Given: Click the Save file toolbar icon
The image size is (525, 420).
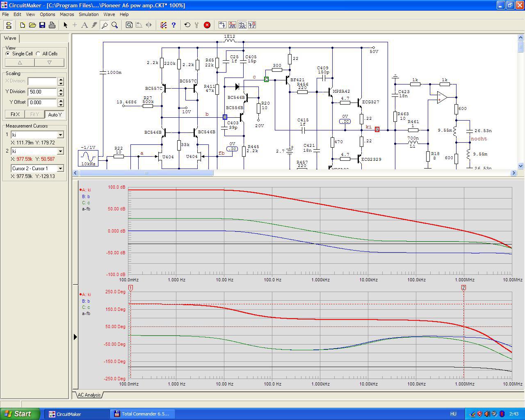Looking at the screenshot, I should tap(42, 25).
